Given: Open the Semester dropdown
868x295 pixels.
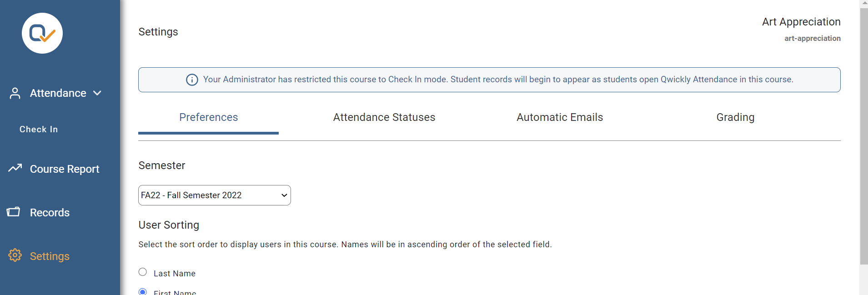Looking at the screenshot, I should (x=214, y=195).
